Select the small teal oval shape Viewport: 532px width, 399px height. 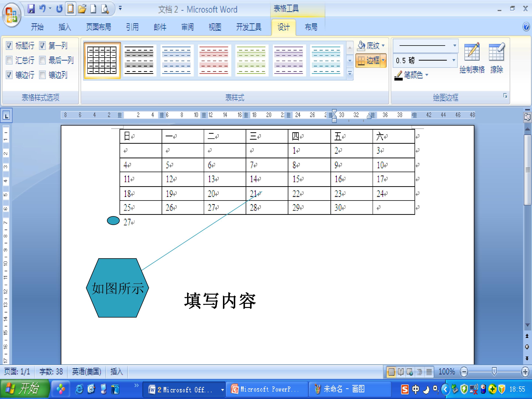pyautogui.click(x=113, y=221)
